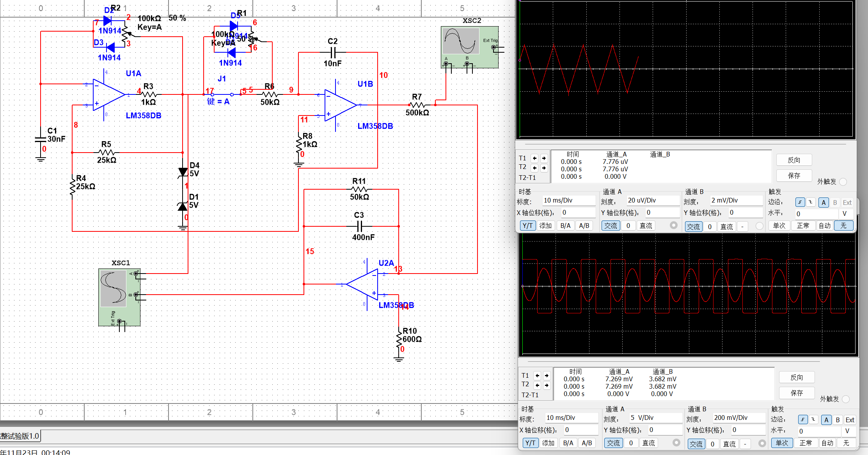Switch to A/B mode in lower oscilloscope

(587, 443)
